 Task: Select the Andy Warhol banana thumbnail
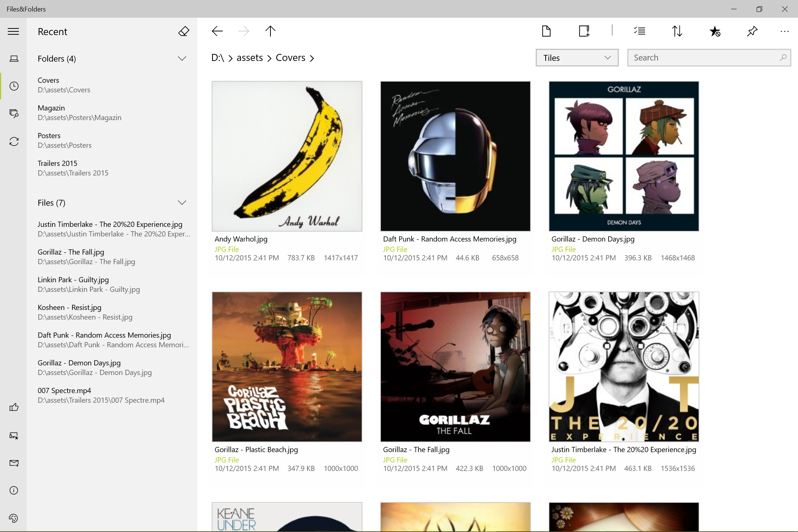[287, 156]
